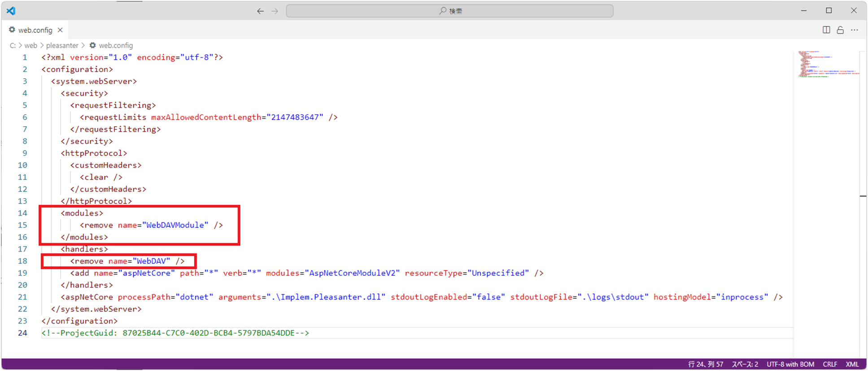The width and height of the screenshot is (868, 371).
Task: Toggle the editor lock icon
Action: tap(840, 30)
